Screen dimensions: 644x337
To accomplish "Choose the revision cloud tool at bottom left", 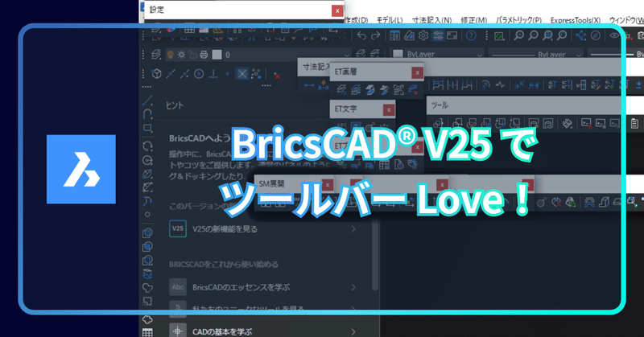I will click(x=147, y=319).
